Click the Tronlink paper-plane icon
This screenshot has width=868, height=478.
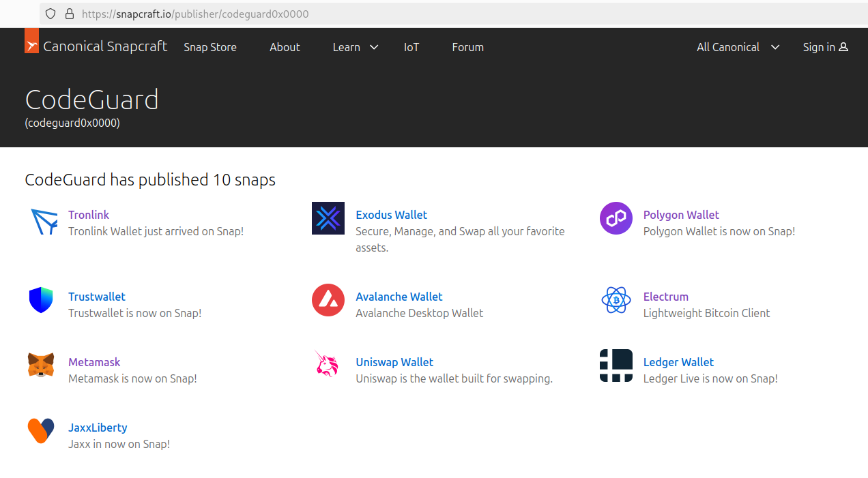point(44,222)
